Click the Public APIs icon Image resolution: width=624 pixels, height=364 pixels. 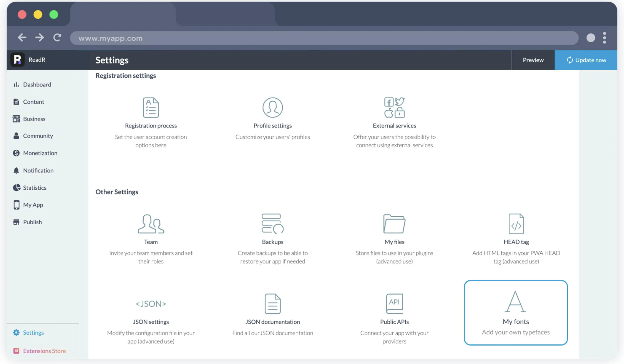point(394,304)
